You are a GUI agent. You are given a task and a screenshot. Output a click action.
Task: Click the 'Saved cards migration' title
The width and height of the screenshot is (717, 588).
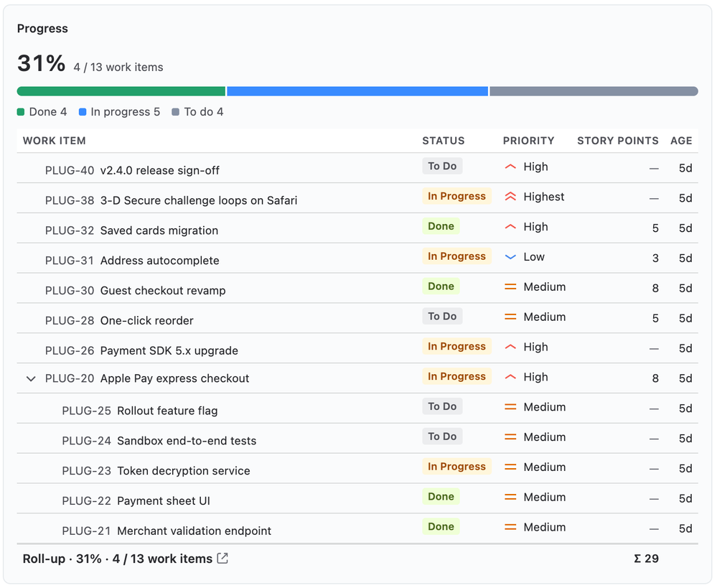coord(159,230)
